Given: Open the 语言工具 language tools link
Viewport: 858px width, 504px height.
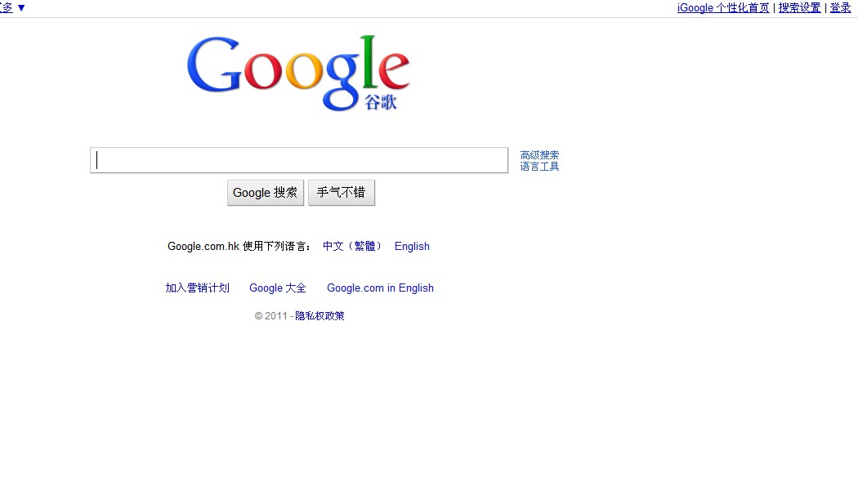Looking at the screenshot, I should pos(539,167).
